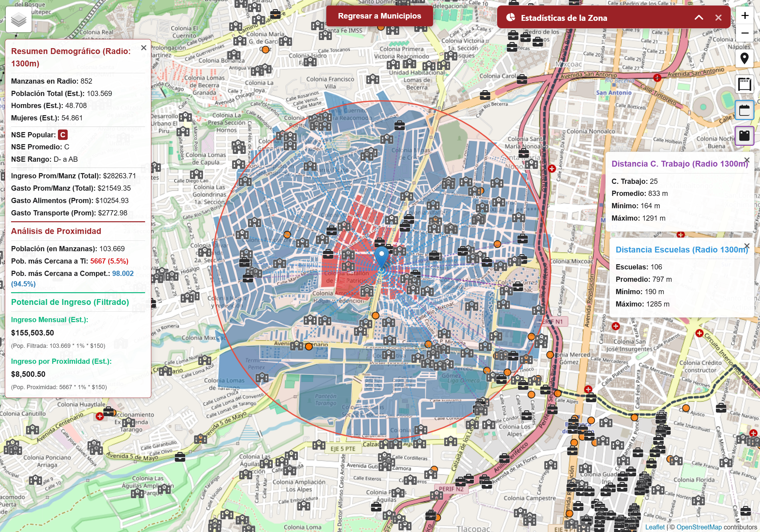Close the Resumen Demográfico panel

click(x=144, y=48)
